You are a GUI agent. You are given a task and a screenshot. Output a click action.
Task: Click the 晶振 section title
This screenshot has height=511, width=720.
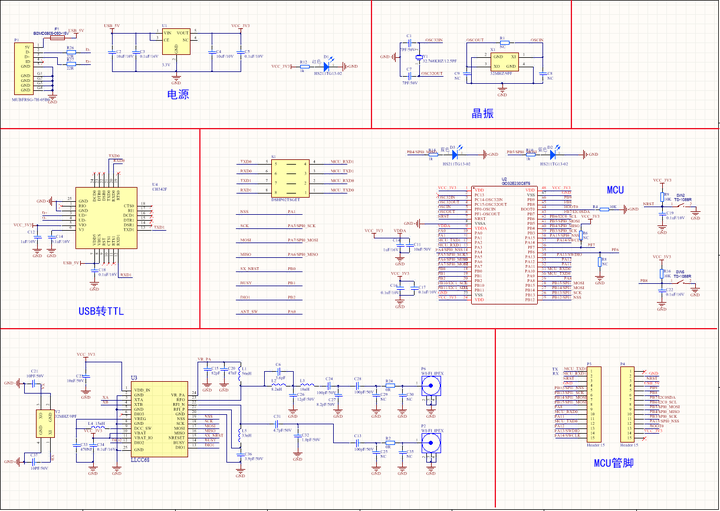coord(483,114)
